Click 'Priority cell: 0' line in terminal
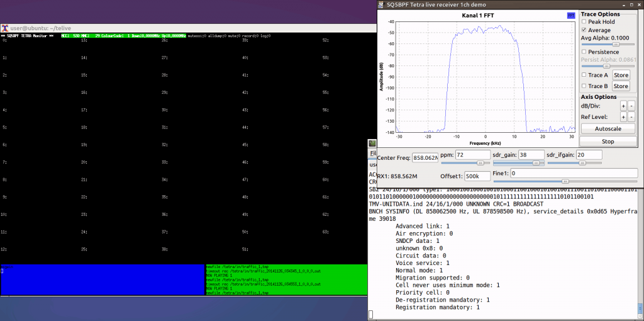 [423, 293]
